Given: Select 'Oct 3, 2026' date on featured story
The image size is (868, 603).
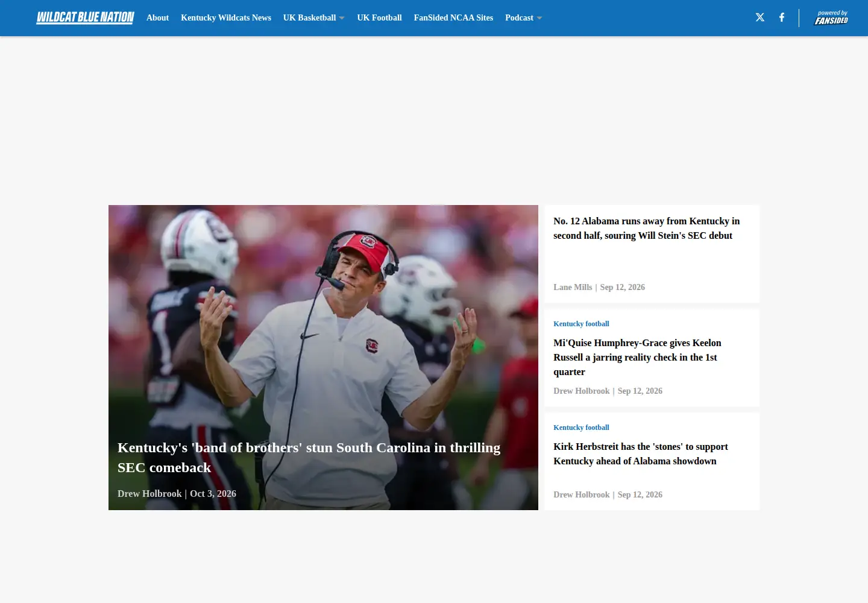Looking at the screenshot, I should pyautogui.click(x=213, y=493).
